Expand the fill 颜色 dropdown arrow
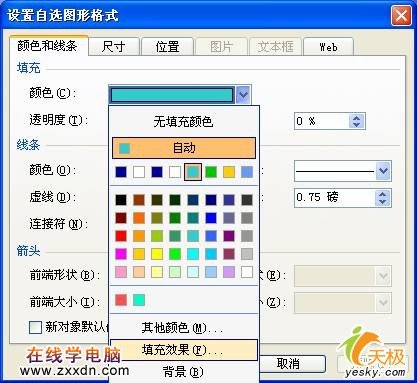 pyautogui.click(x=243, y=95)
